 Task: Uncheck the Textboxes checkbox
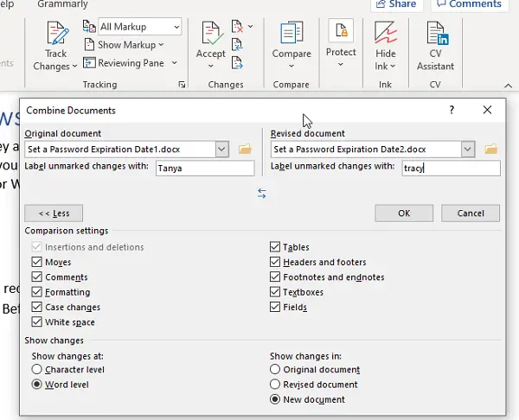pos(275,292)
